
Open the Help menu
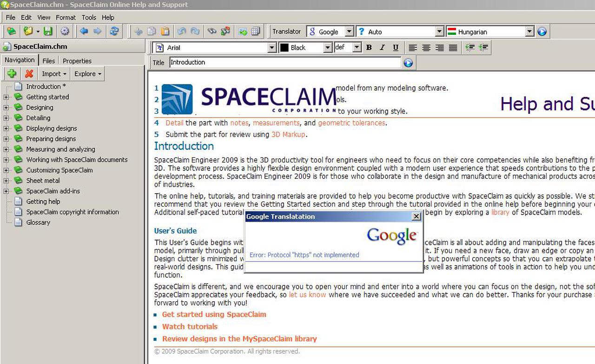point(108,17)
